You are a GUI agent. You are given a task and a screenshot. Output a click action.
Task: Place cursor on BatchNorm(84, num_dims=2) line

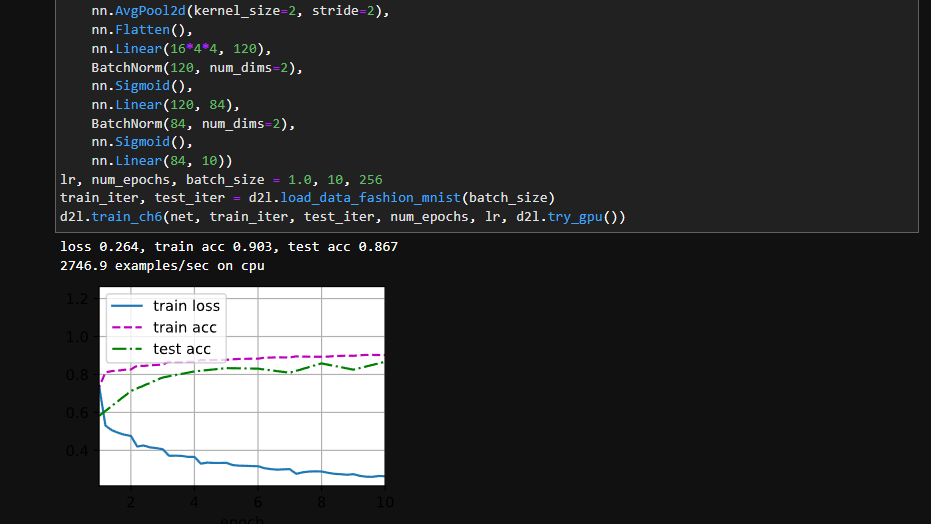(x=192, y=123)
